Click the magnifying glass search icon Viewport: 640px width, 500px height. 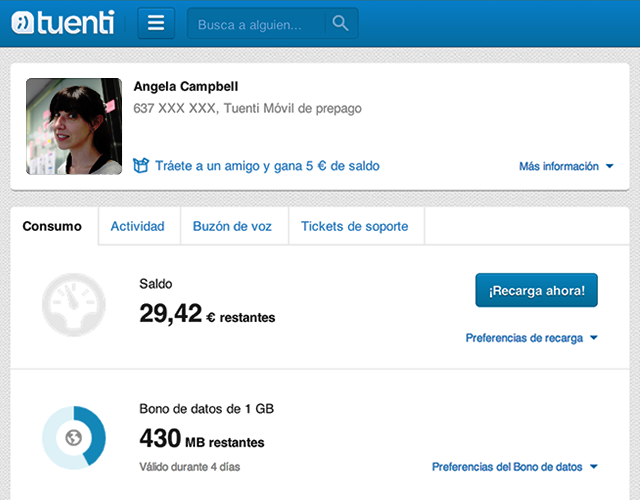click(340, 23)
